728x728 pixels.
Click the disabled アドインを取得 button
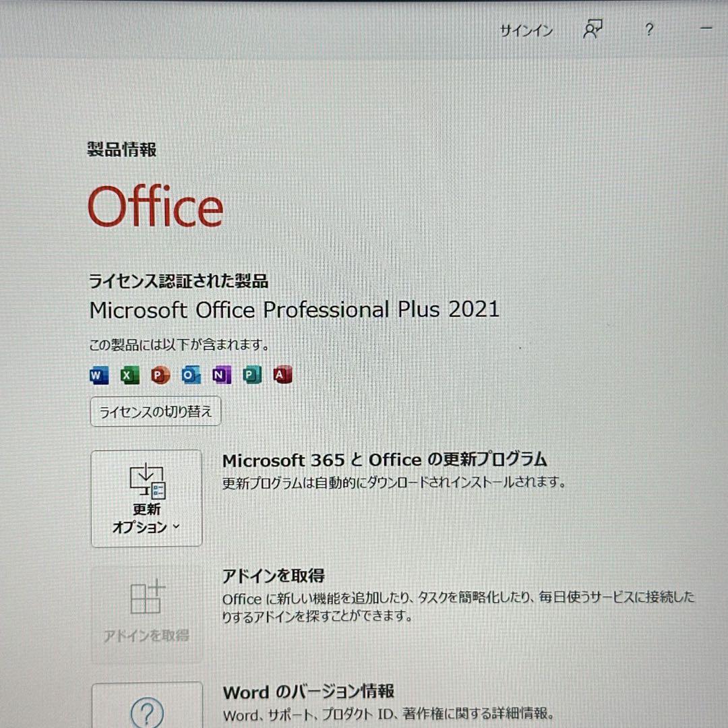pos(147,614)
